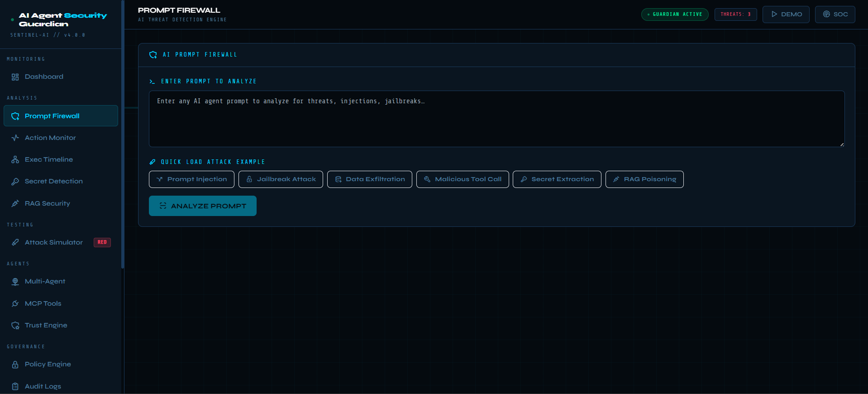The height and width of the screenshot is (394, 868).
Task: Click the play icon in the DEMO button
Action: click(x=774, y=14)
